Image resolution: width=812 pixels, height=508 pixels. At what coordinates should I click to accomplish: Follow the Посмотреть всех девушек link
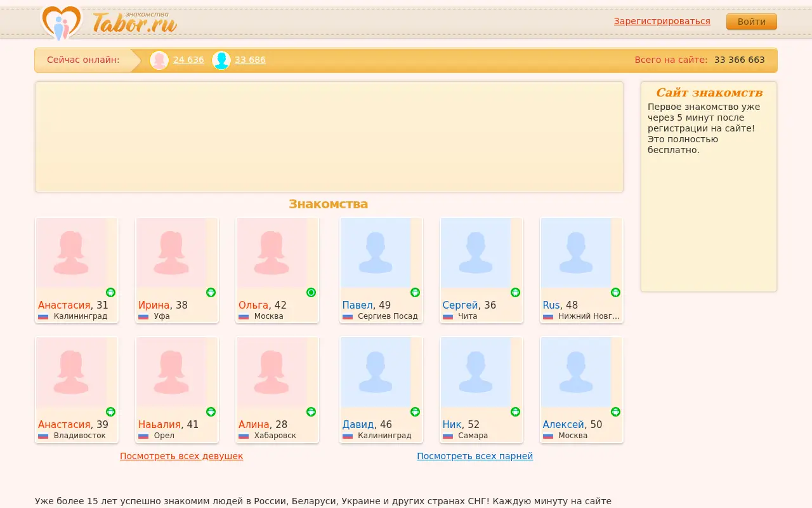pyautogui.click(x=181, y=456)
